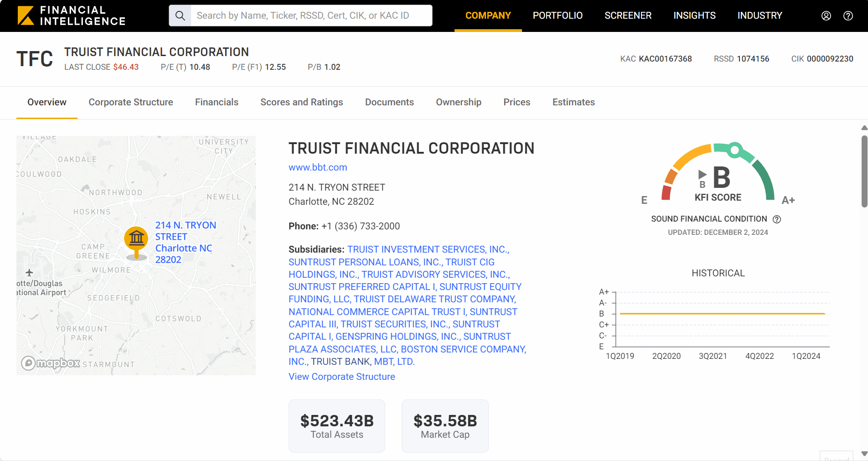Click the TFC ticker symbol
Screen dimensions: 868x461
point(35,59)
